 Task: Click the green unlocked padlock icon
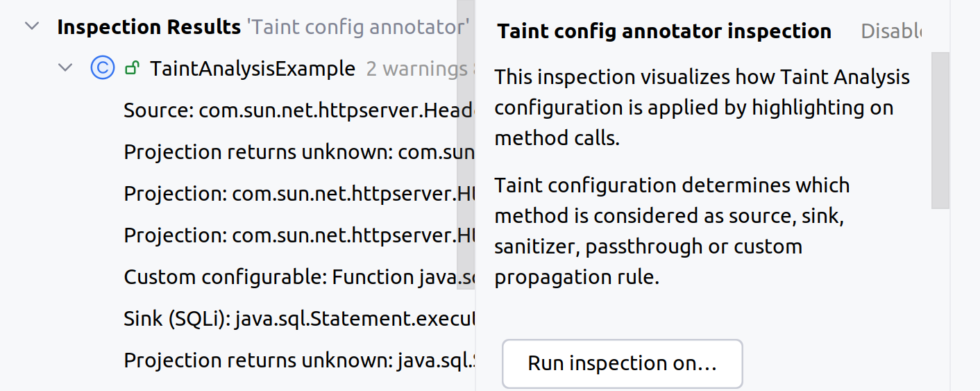(x=130, y=68)
